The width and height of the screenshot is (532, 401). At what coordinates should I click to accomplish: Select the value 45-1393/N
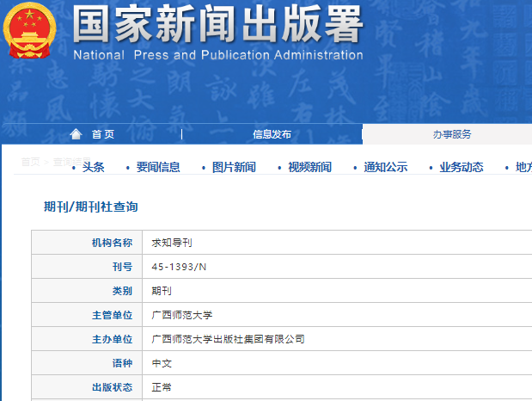(x=179, y=267)
